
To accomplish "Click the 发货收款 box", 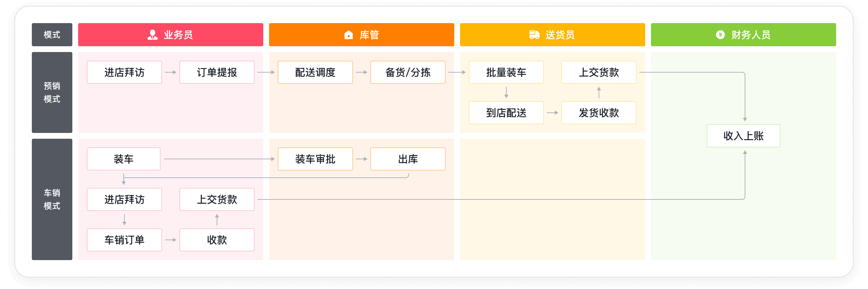I will 599,113.
